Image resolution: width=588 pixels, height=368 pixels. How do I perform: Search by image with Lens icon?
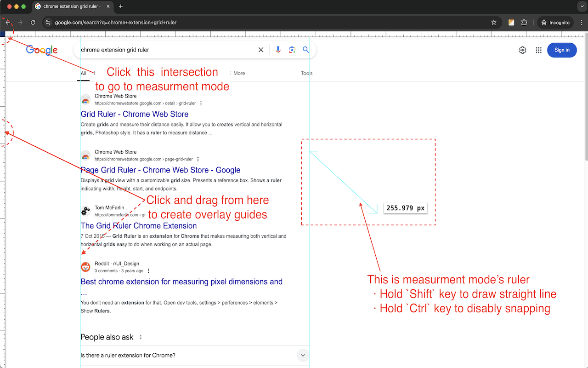click(x=292, y=50)
